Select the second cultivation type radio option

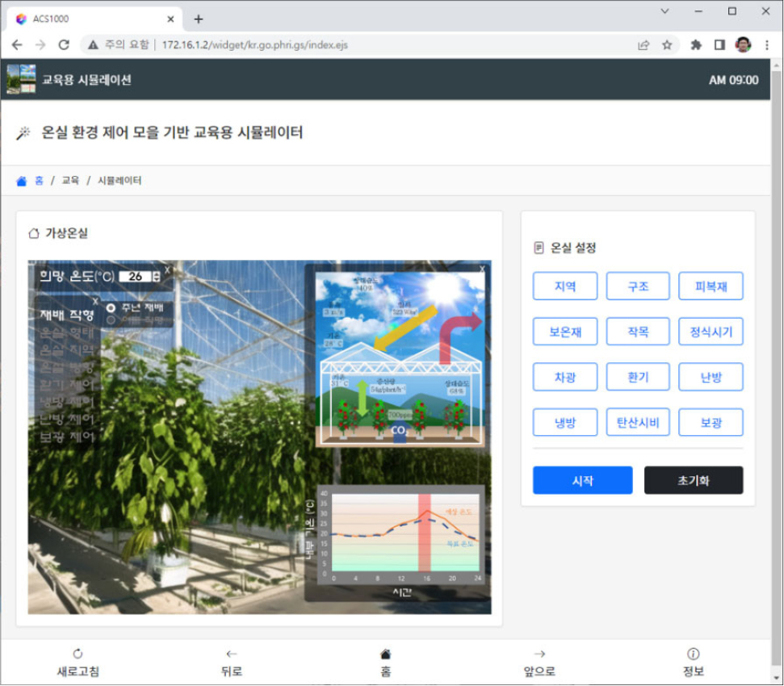(111, 319)
